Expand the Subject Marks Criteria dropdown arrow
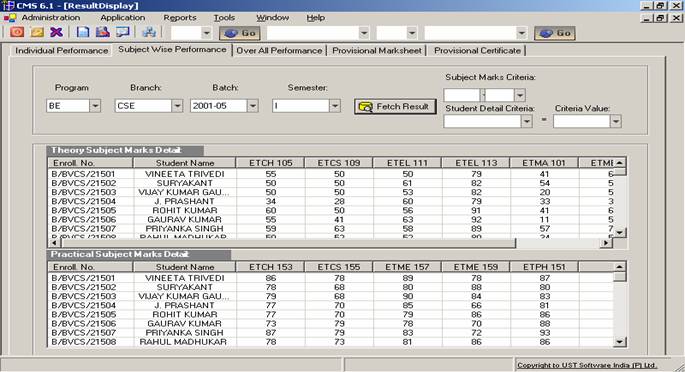 (520, 95)
